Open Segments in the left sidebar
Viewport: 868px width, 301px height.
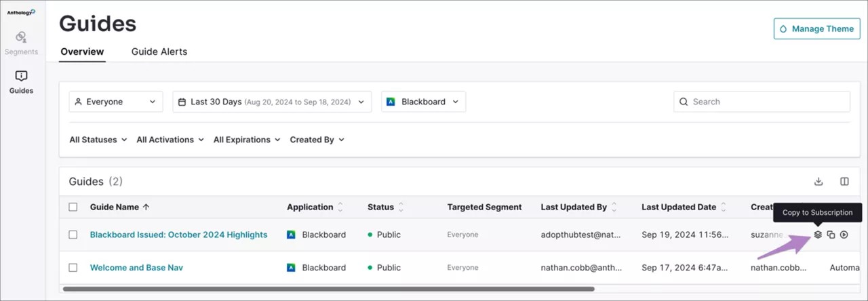click(21, 43)
